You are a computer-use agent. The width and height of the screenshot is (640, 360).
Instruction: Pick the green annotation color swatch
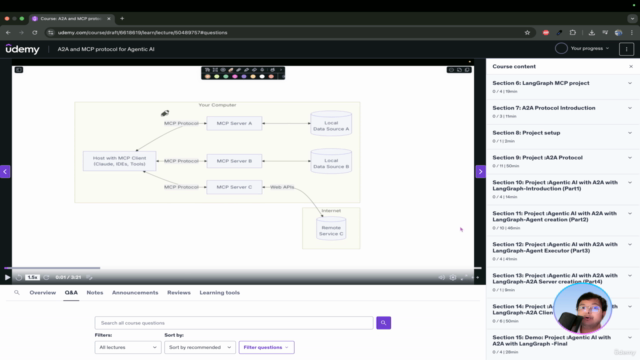226,76
